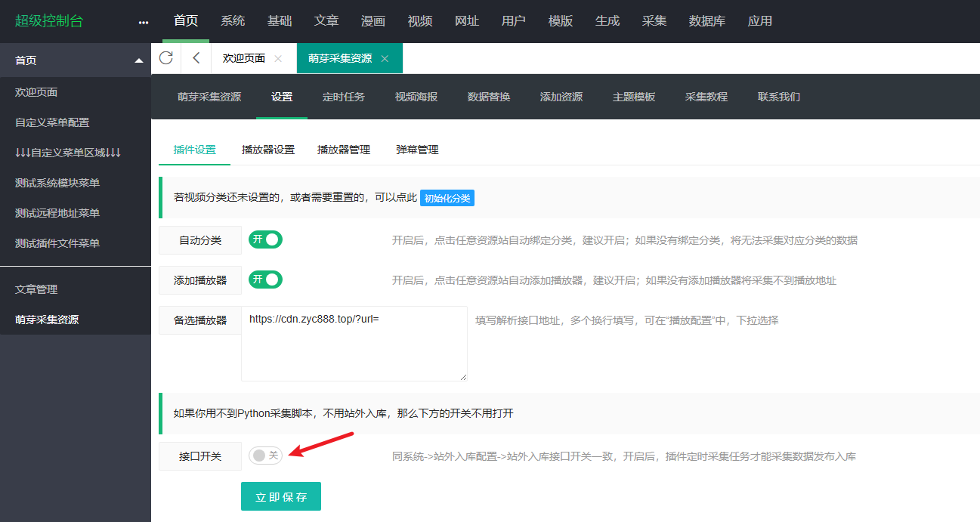Close the 欢迎页面 tab with its X icon

tap(278, 59)
